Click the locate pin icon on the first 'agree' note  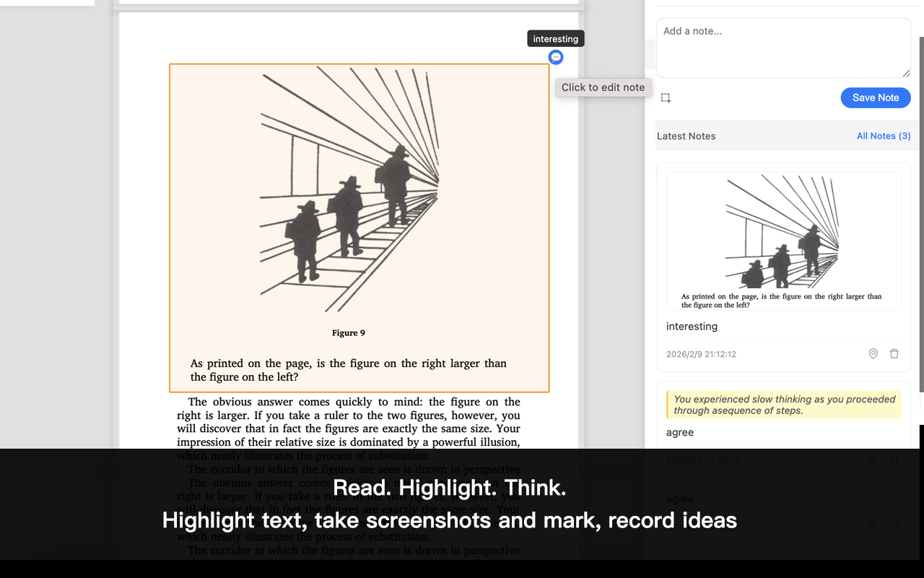click(x=873, y=460)
